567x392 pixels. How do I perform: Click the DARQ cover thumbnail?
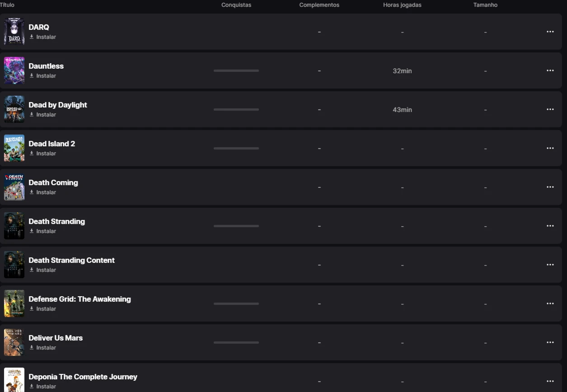pyautogui.click(x=14, y=32)
